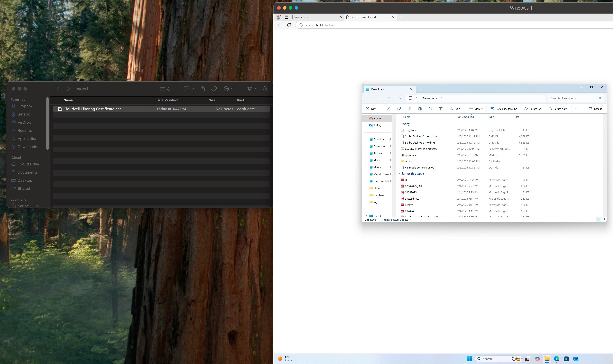613x364 pixels.
Task: Open new tab in Edge browser
Action: [401, 17]
